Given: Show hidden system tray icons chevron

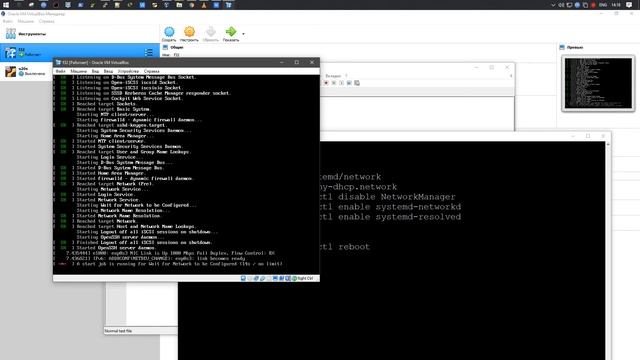Looking at the screenshot, I should (553, 5).
